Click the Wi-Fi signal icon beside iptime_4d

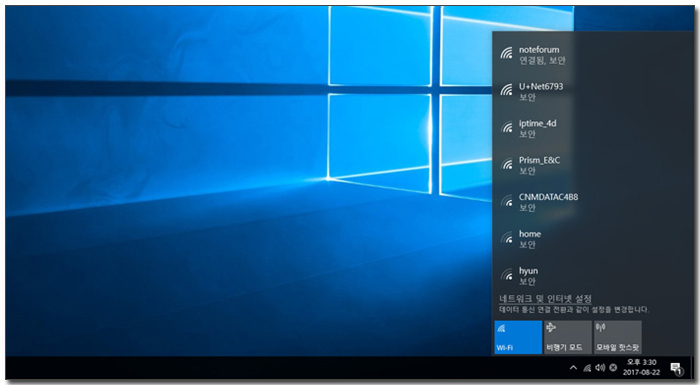pyautogui.click(x=506, y=128)
